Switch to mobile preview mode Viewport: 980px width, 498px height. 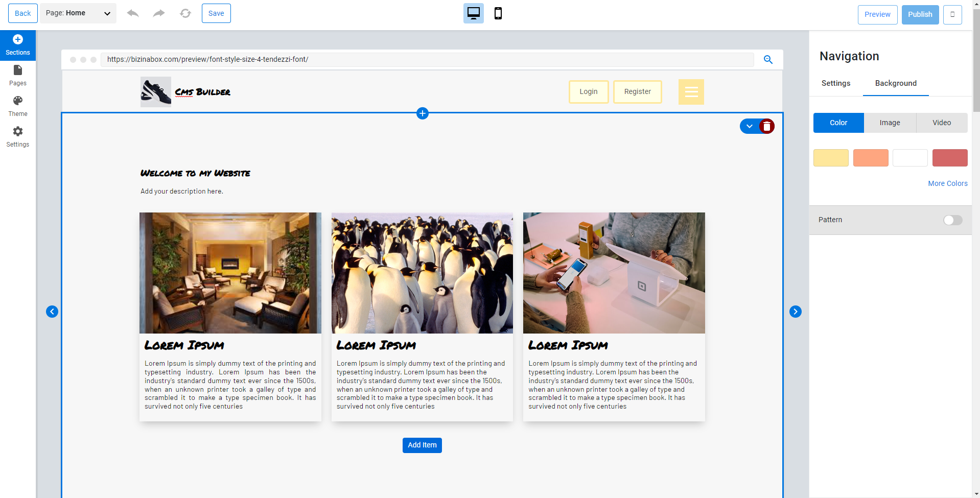(497, 13)
